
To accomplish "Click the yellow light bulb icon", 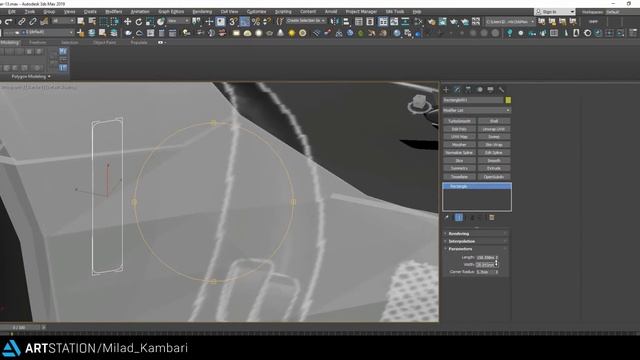I will 291,33.
